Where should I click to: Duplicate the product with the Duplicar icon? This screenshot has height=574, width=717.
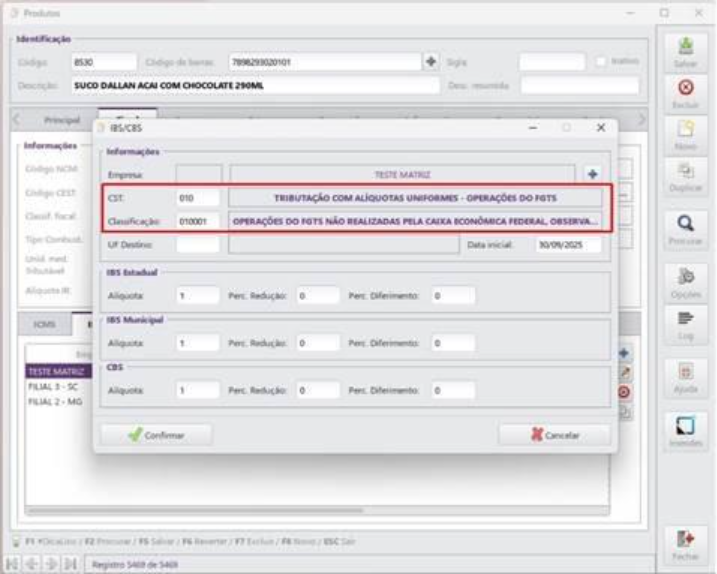(685, 177)
